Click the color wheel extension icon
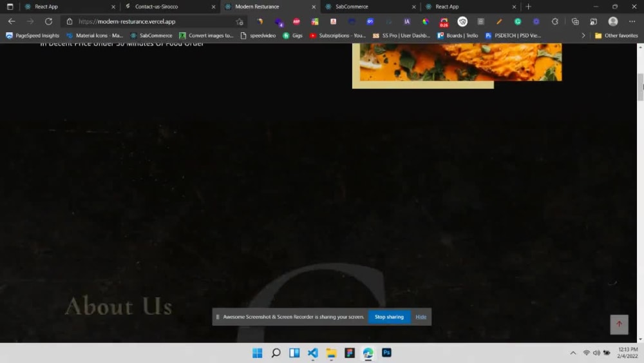Screen dimensions: 644x363 coord(426,21)
